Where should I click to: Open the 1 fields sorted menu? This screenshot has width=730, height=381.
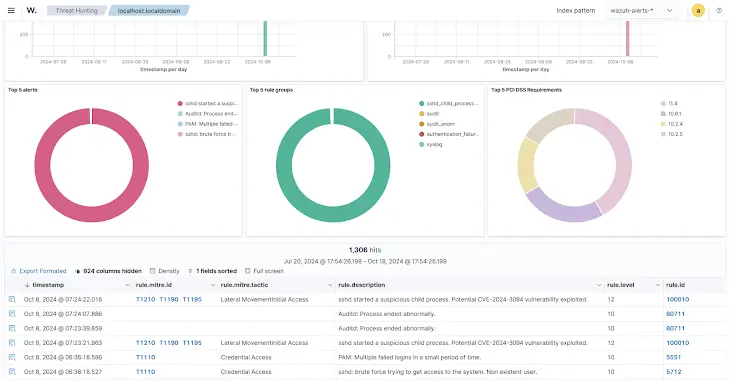[212, 271]
